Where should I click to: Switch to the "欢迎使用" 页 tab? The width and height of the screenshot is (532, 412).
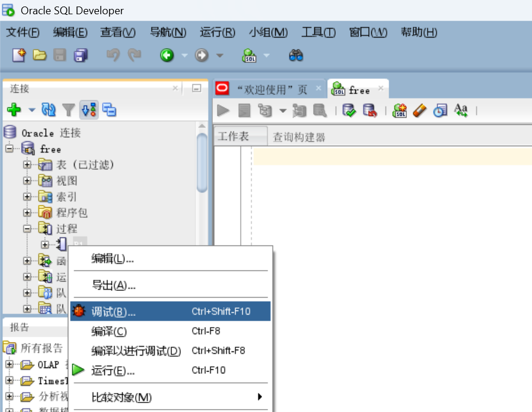click(269, 89)
